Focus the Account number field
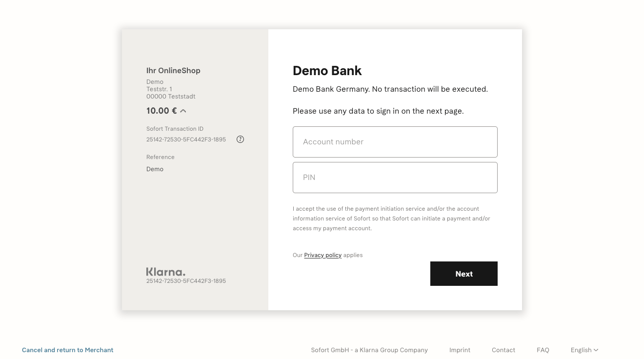The image size is (644, 359). (395, 142)
